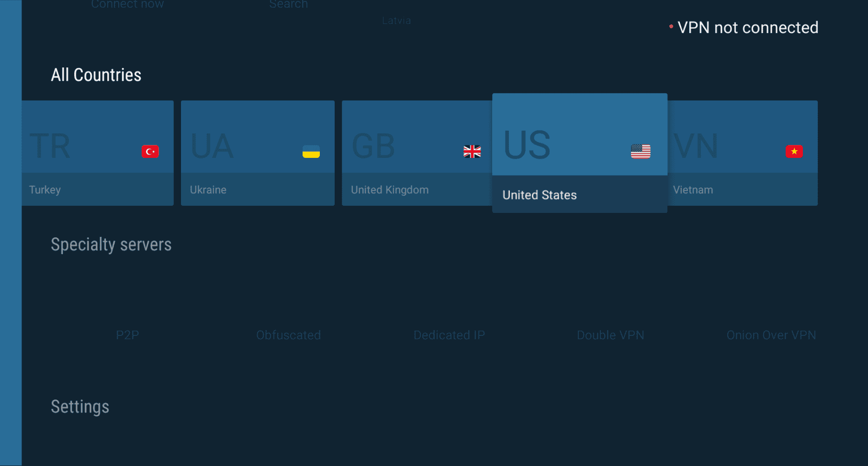
Task: Click the faded Latvia label
Action: click(x=396, y=21)
